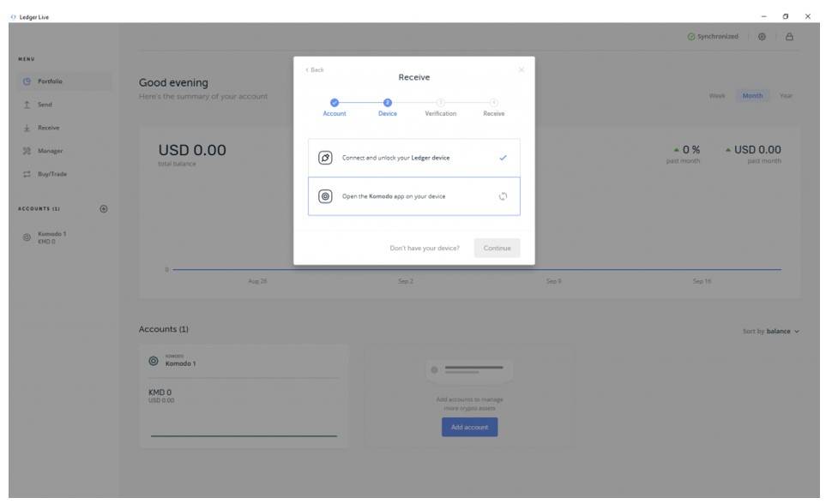Screen dimensions: 826x504
Task: Minimize the Ledger Live window
Action: pyautogui.click(x=764, y=16)
